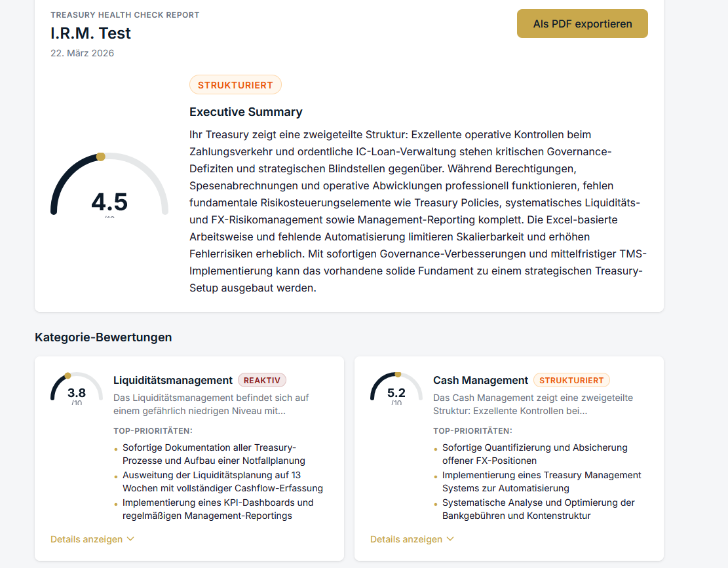The height and width of the screenshot is (568, 728).
Task: Select the Kategorie-Bewertungen section heading
Action: (x=103, y=337)
